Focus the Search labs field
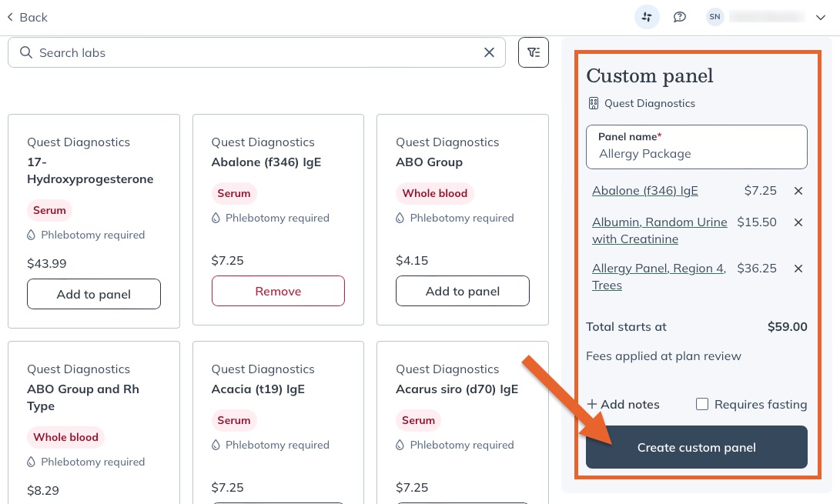The height and width of the screenshot is (504, 840). (256, 52)
